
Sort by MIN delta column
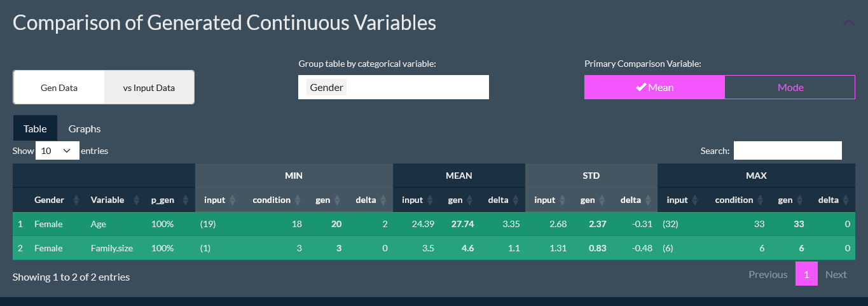[370, 200]
